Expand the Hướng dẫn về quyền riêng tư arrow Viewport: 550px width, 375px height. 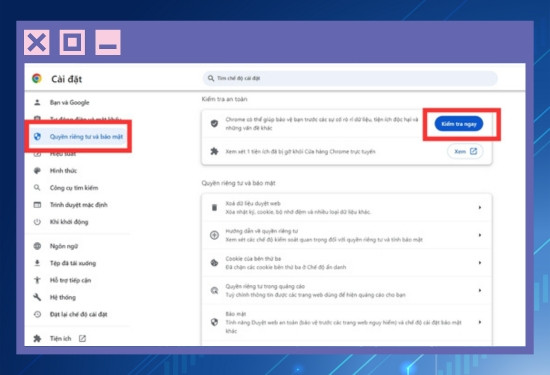click(479, 235)
